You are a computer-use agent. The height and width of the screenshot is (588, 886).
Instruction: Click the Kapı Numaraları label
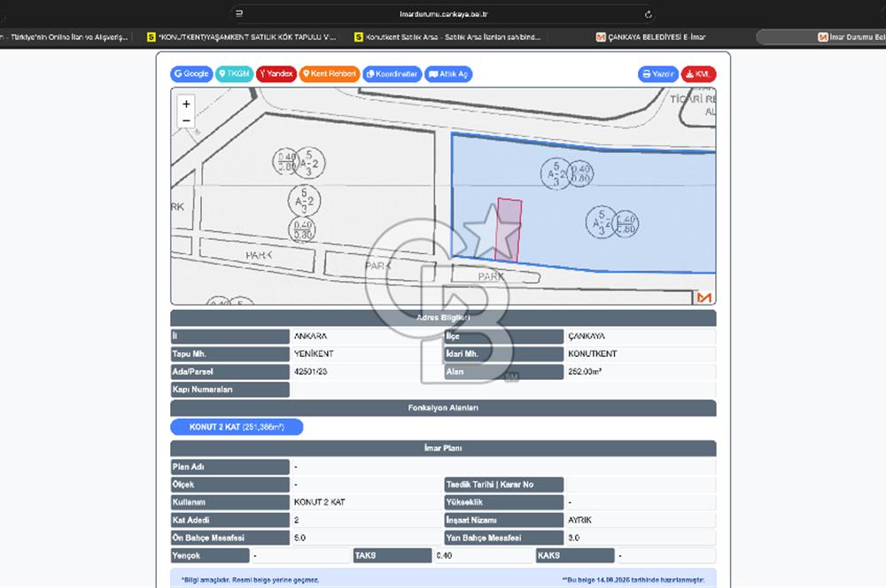pos(230,390)
